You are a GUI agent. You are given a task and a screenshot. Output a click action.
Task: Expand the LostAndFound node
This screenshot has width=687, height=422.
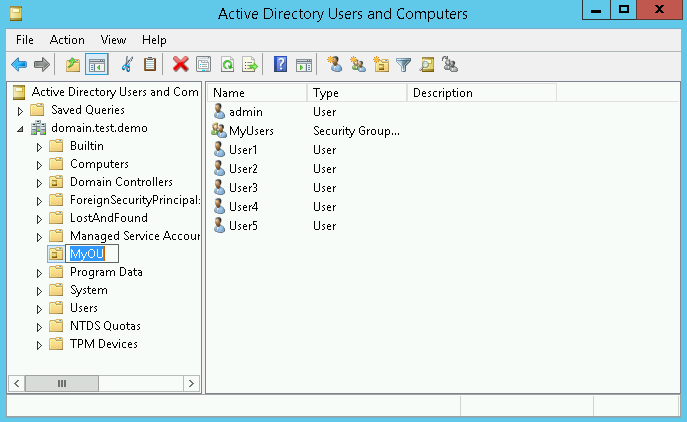[x=39, y=219]
